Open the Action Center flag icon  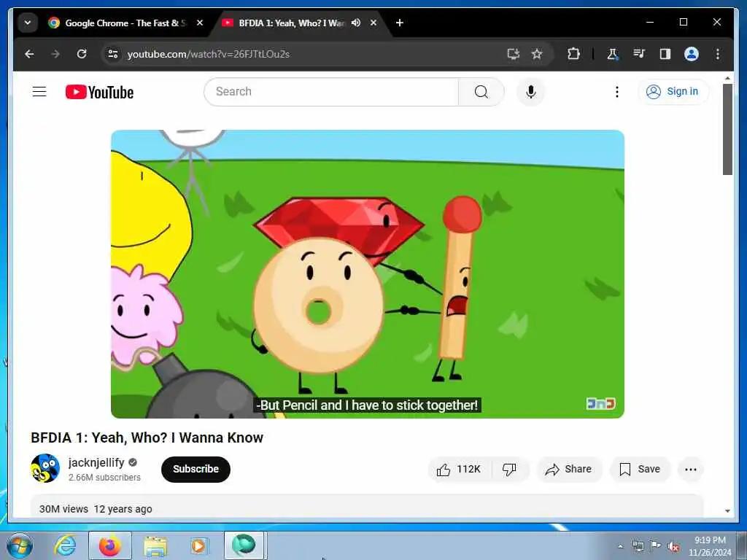[656, 545]
